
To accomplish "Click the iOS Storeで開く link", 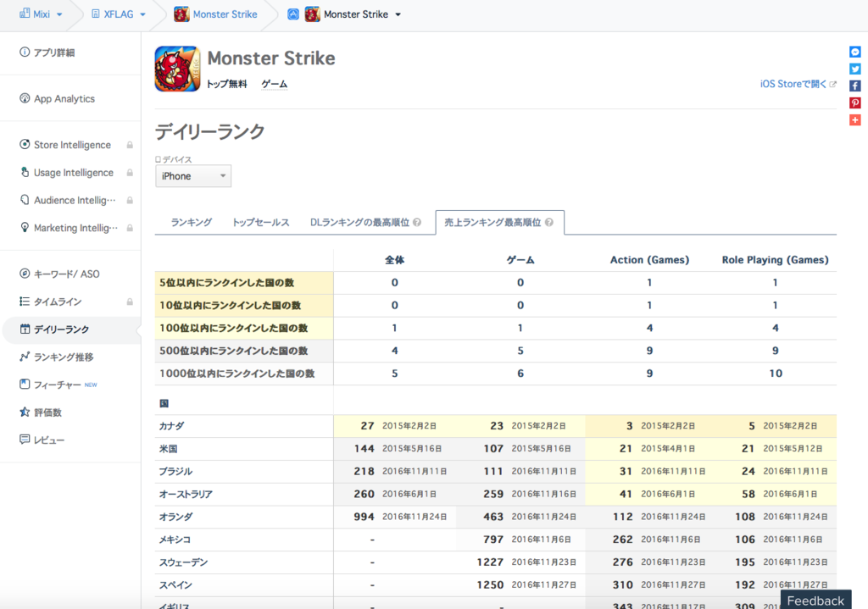I will 793,84.
